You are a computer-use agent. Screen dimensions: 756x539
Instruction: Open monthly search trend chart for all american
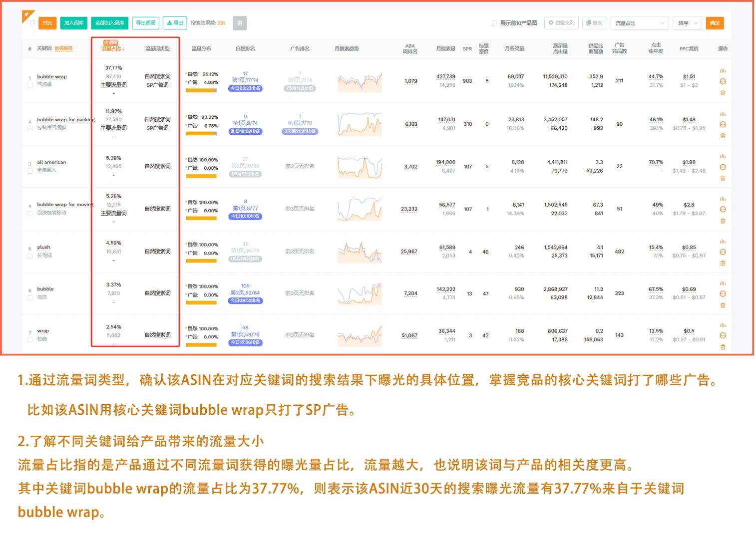point(360,167)
